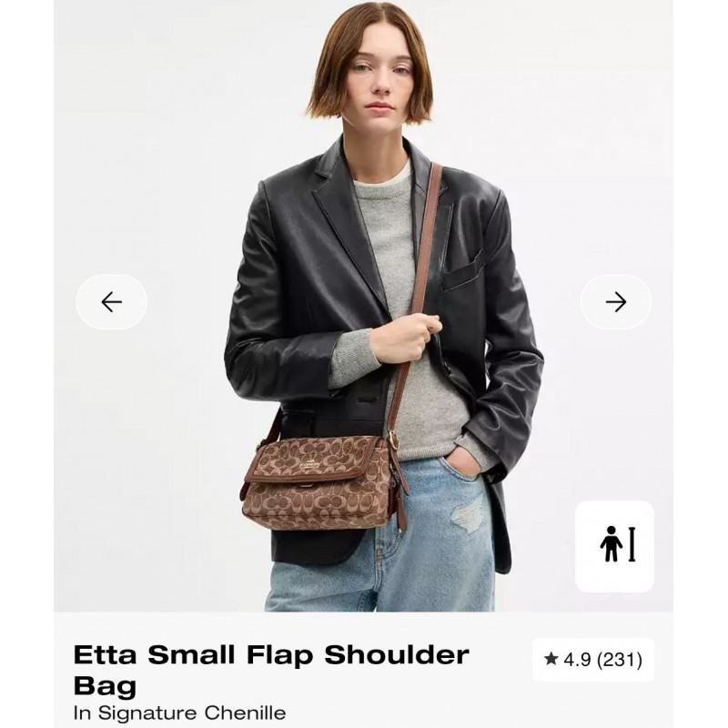This screenshot has height=728, width=728.
Task: Click the gold ring clasp on bag strap
Action: (394, 439)
